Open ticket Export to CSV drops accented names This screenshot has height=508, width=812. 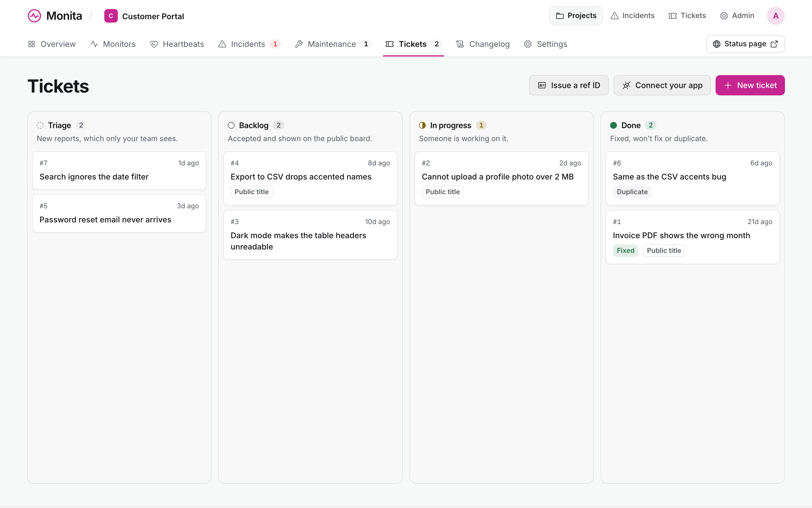tap(310, 178)
